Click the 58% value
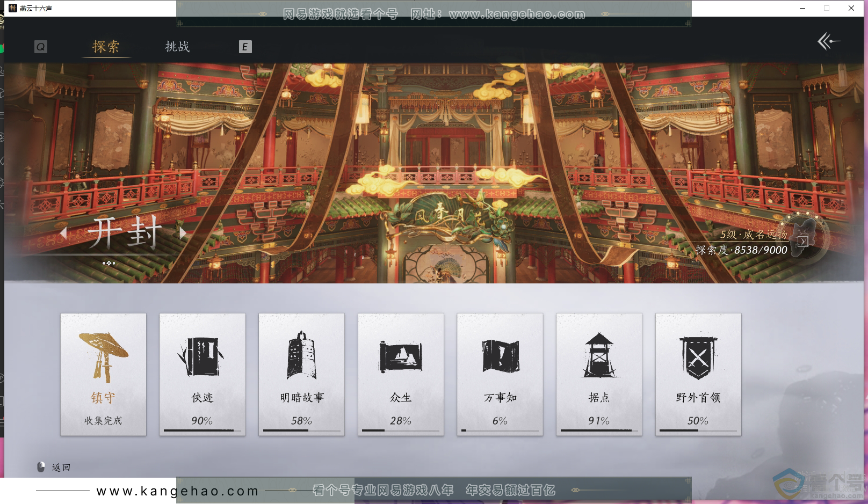The height and width of the screenshot is (504, 868). (x=302, y=421)
